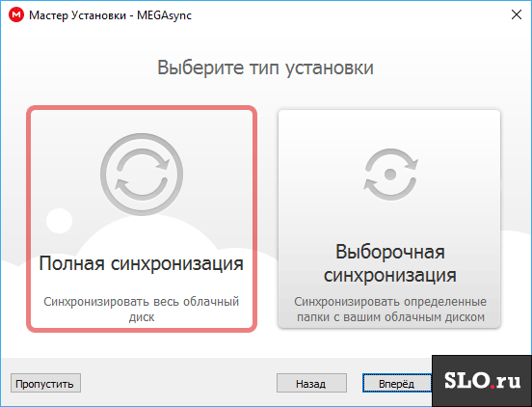
Task: Click the word "диск" in full sync description
Action: (x=142, y=317)
